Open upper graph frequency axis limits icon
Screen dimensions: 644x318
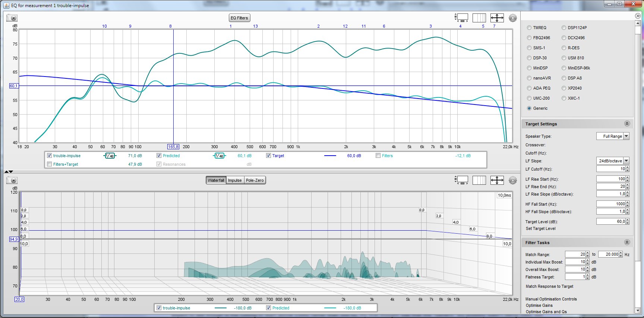[479, 18]
